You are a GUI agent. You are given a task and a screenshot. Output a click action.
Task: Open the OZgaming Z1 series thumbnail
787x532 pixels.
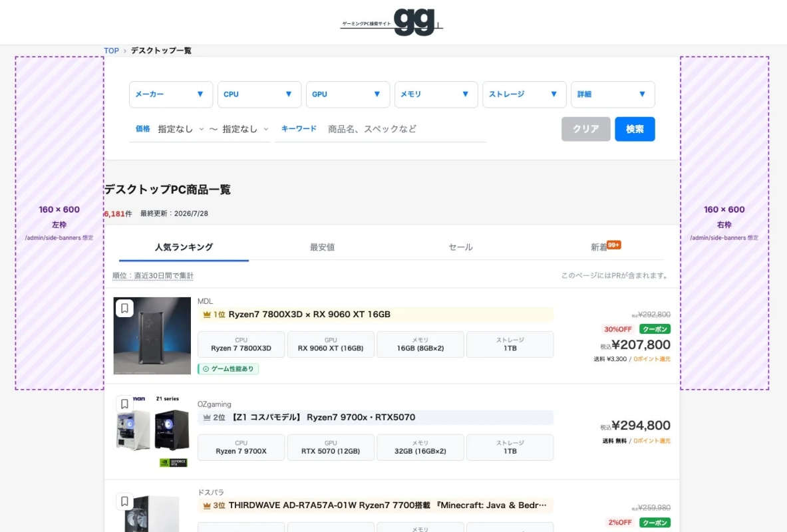152,431
